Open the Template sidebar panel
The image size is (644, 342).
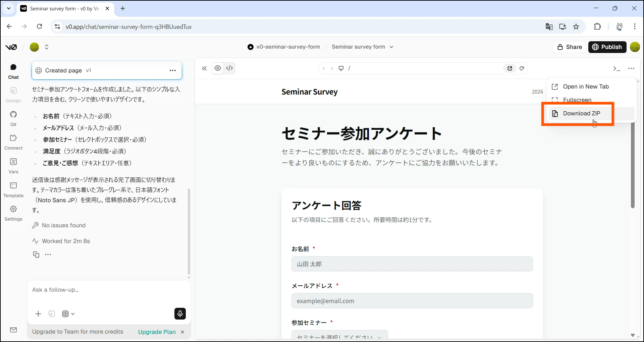(x=13, y=190)
